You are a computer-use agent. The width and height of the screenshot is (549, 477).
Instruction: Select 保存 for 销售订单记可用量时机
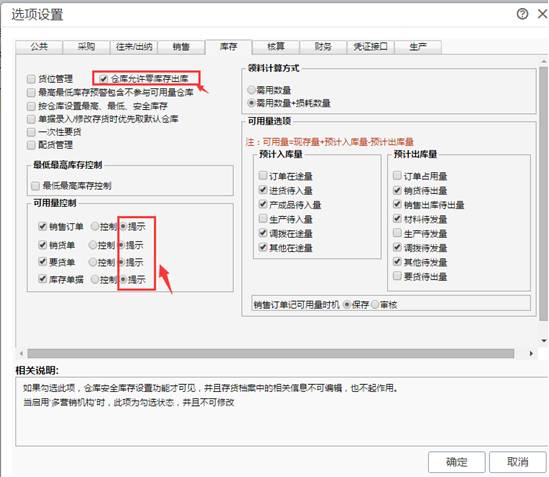pyautogui.click(x=347, y=305)
